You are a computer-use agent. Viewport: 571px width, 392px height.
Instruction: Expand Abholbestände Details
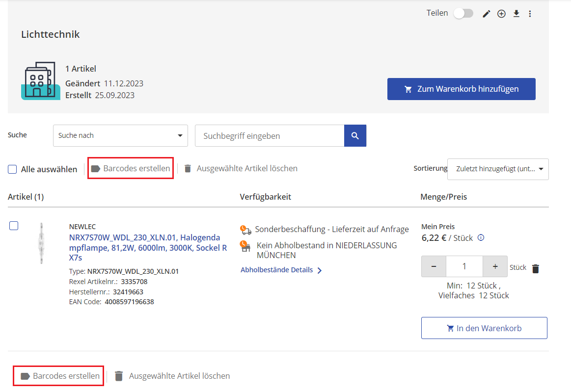(x=281, y=270)
